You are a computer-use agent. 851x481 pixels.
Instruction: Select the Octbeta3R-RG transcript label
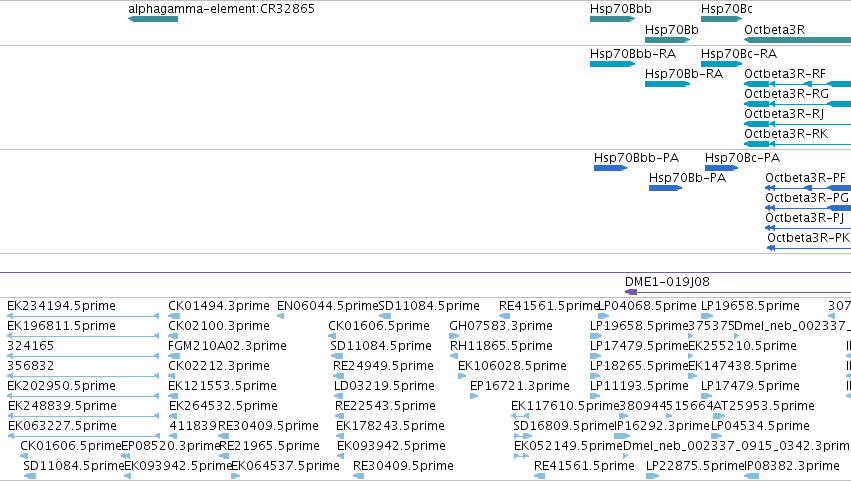point(786,94)
